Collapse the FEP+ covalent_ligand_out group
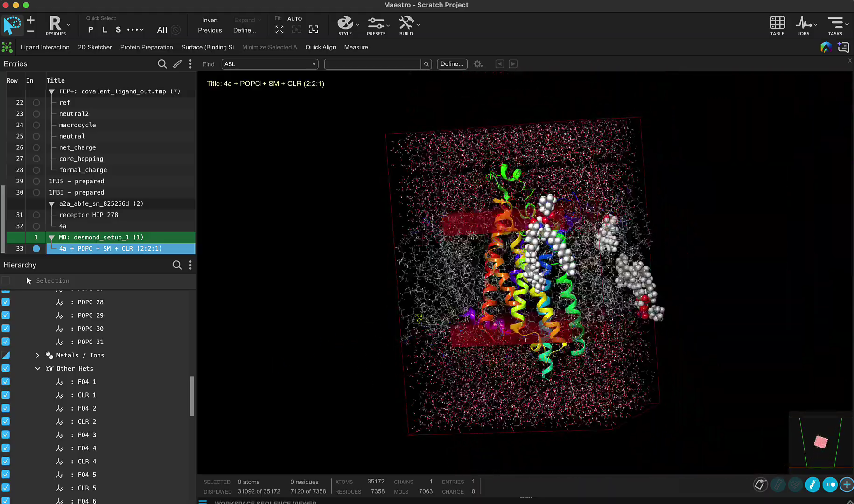The width and height of the screenshot is (854, 504). [x=51, y=91]
